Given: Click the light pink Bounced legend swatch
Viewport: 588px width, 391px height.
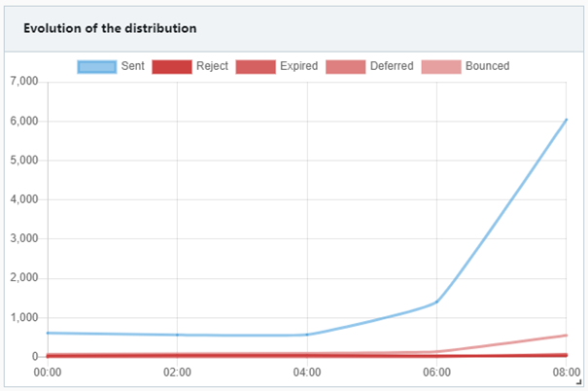Looking at the screenshot, I should point(441,66).
